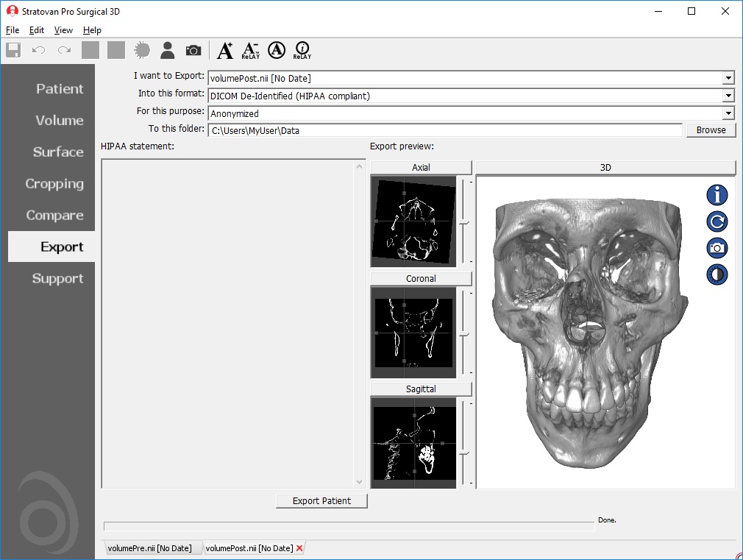The width and height of the screenshot is (743, 560).
Task: Click the Export Patient button
Action: click(x=321, y=501)
